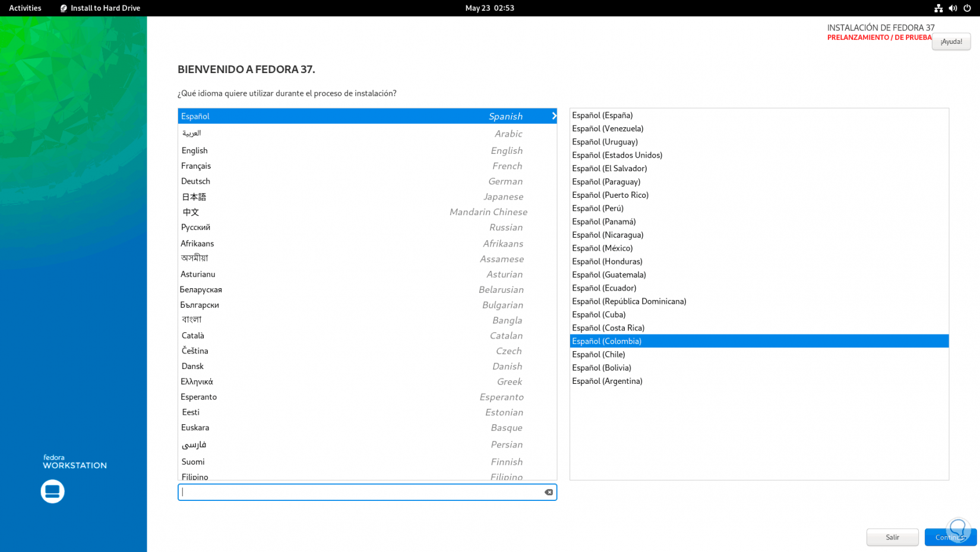Image resolution: width=980 pixels, height=552 pixels.
Task: Select Afrikaans in the language list
Action: (367, 244)
